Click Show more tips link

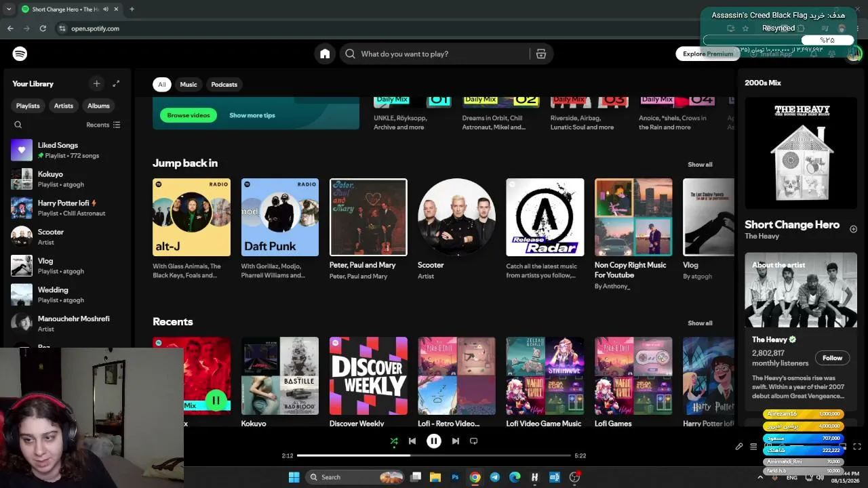coord(252,115)
